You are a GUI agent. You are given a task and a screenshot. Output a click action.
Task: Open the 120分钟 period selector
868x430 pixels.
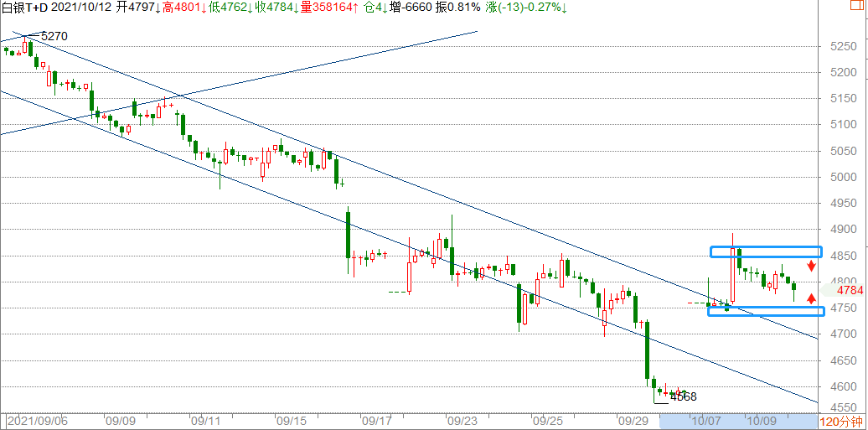[843, 422]
